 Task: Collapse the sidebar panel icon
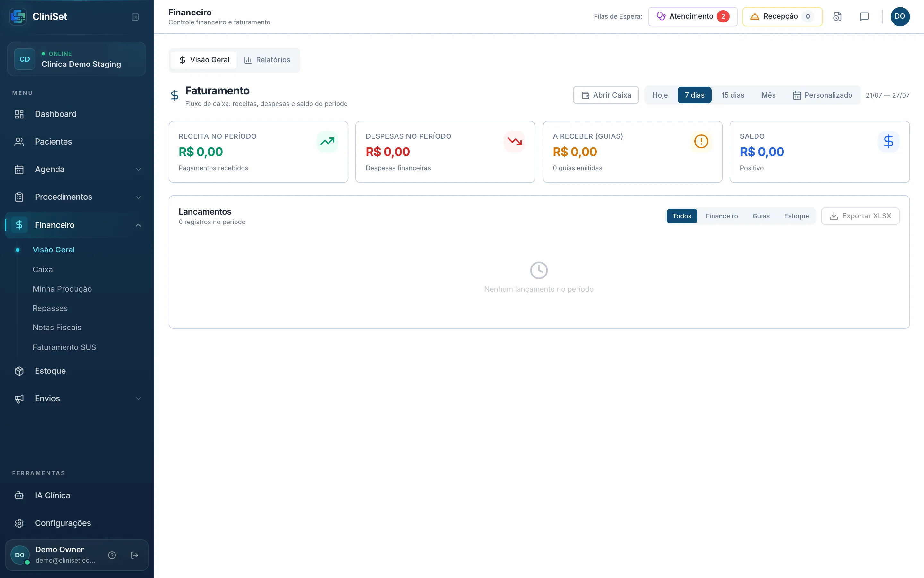click(x=135, y=17)
